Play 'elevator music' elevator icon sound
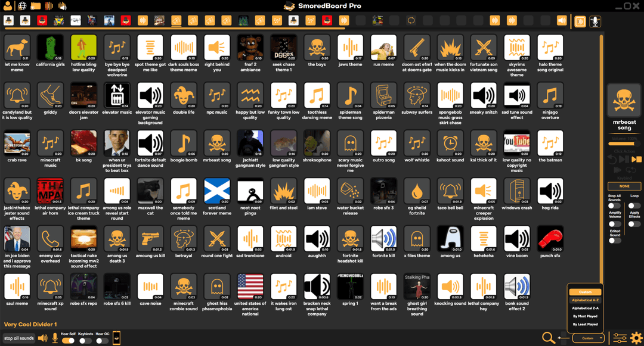 pyautogui.click(x=117, y=95)
